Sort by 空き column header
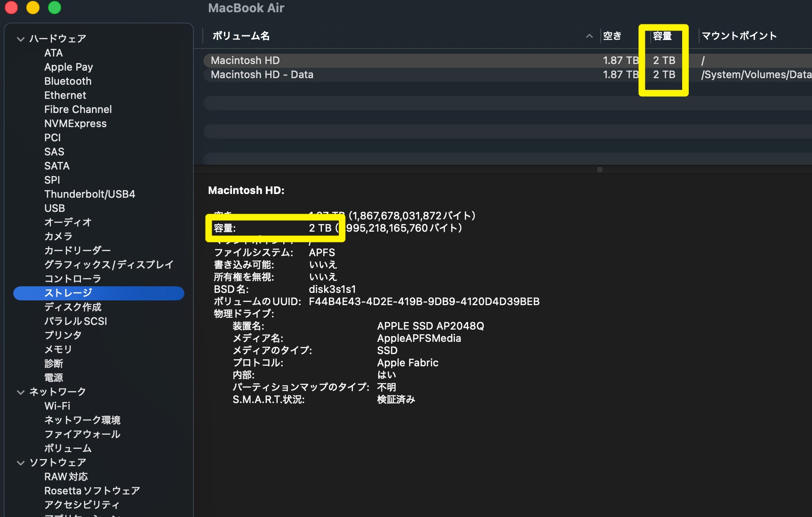Viewport: 812px width, 517px height. point(612,36)
